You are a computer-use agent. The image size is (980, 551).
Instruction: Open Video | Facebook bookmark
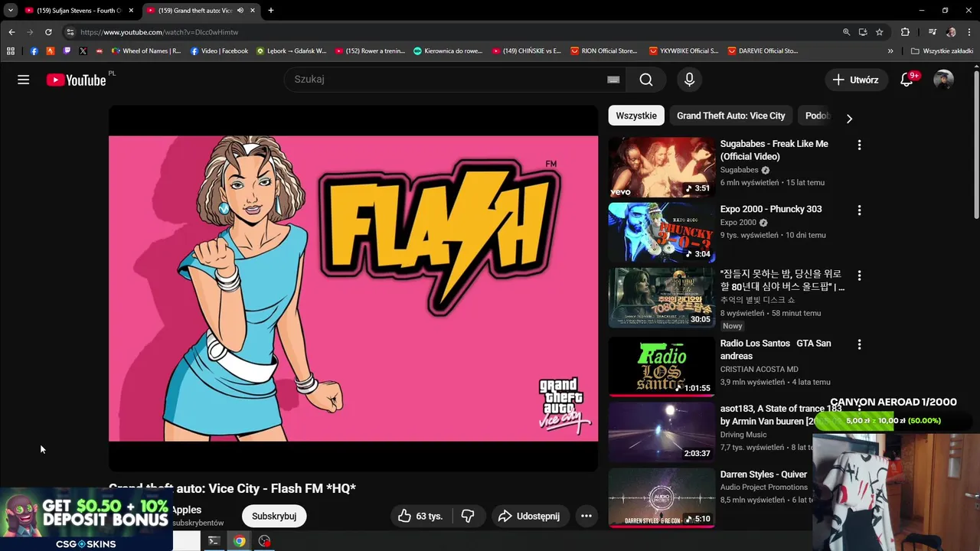219,51
